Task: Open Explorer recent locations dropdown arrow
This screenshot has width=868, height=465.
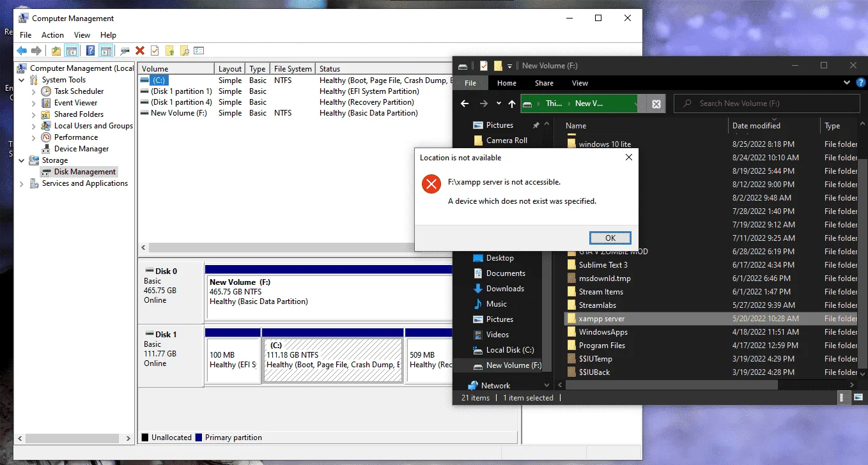Action: point(499,103)
